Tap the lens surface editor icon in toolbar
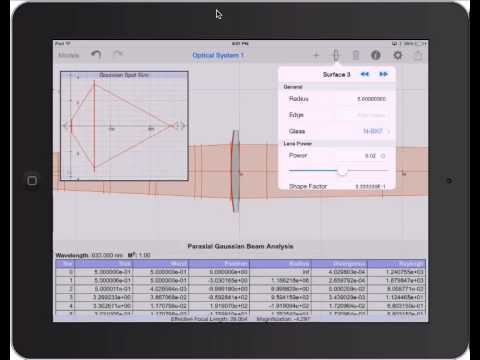This screenshot has height=360, width=480. pyautogui.click(x=336, y=55)
